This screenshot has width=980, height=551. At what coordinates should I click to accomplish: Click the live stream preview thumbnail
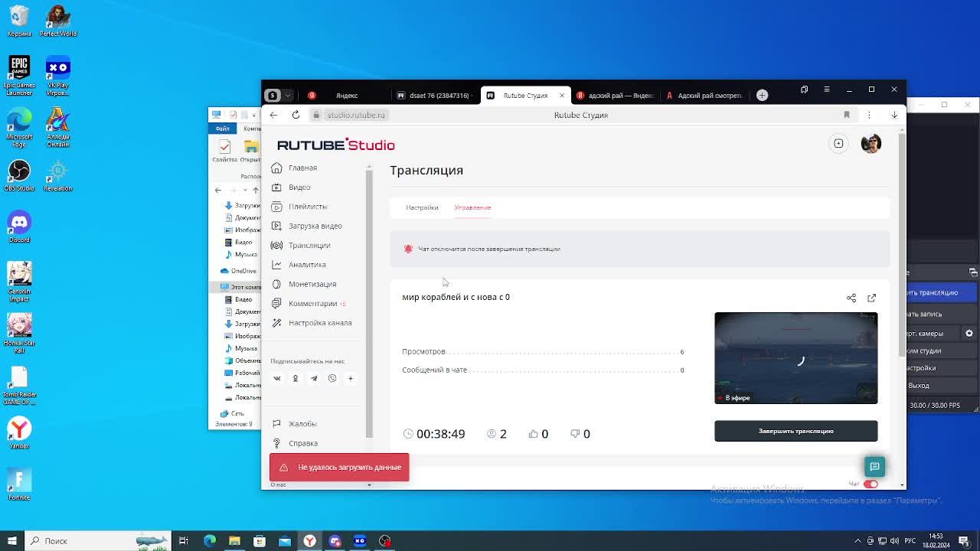click(795, 357)
